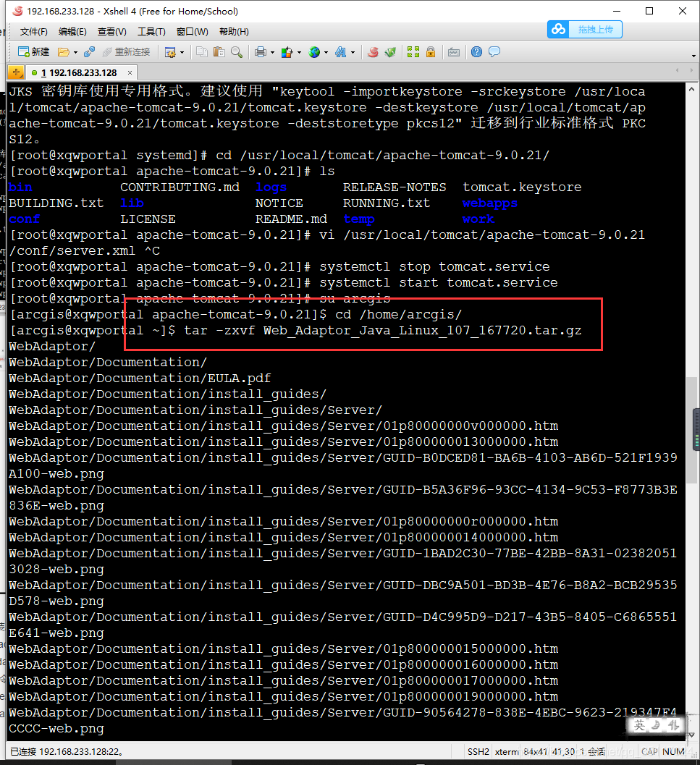Click the terminal scrollbar up arrow

click(691, 89)
